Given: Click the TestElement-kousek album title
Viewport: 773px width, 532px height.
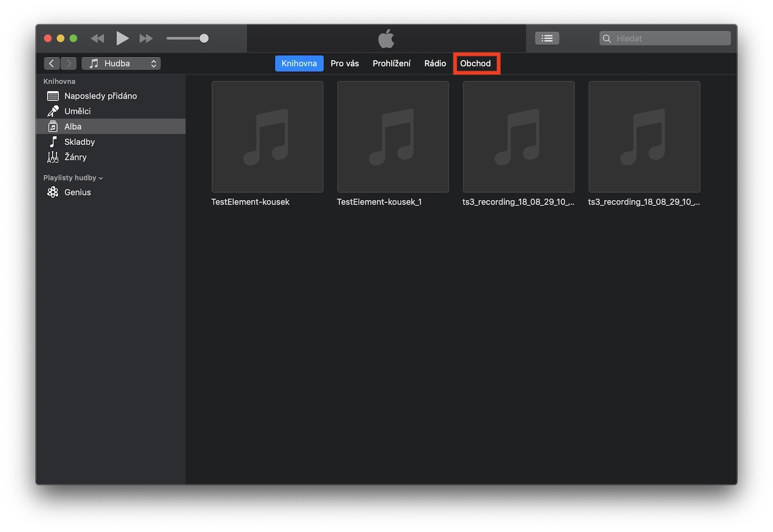Looking at the screenshot, I should [x=250, y=202].
